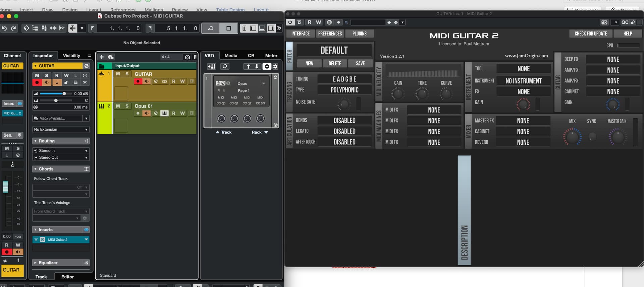Viewport: 644px width, 287px height.
Task: Open the PREFERENCES tab in MIDI Guitar 2
Action: pos(330,33)
